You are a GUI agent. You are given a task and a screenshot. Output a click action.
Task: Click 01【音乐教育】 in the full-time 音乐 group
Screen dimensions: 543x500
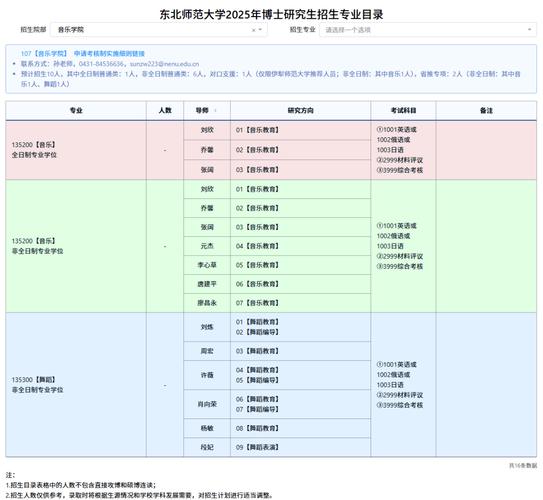click(257, 130)
